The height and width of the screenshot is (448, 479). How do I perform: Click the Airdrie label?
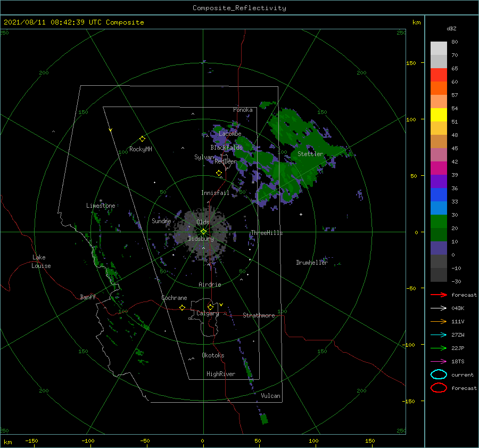210,284
